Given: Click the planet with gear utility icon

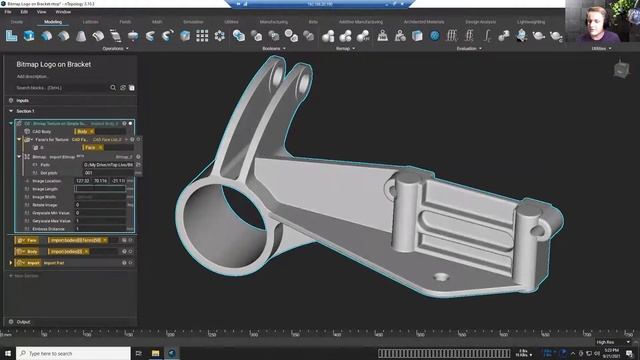Looking at the screenshot, I should pos(556,36).
